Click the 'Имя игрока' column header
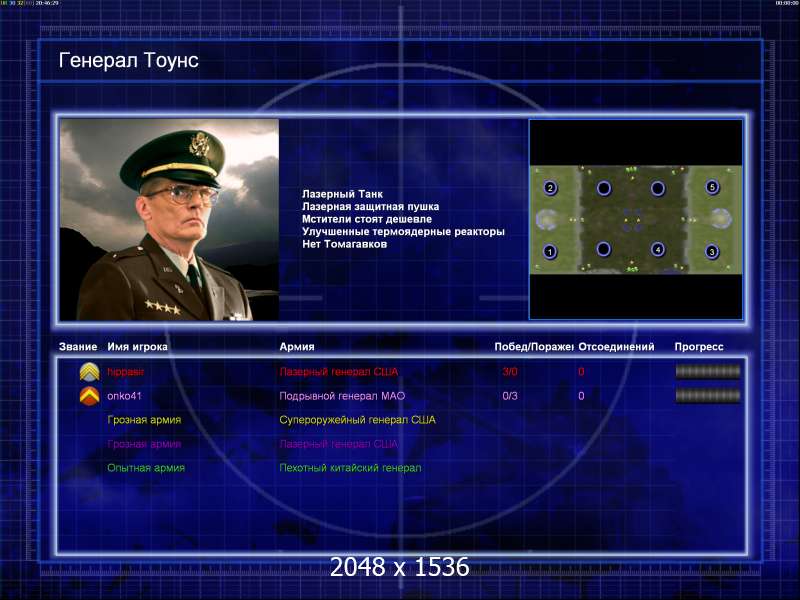Image resolution: width=800 pixels, height=600 pixels. (137, 347)
